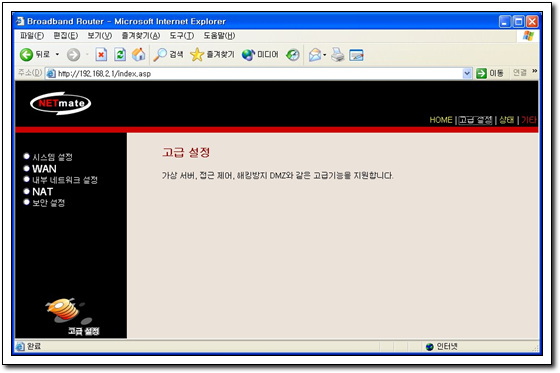The height and width of the screenshot is (373, 560).
Task: Stop page loading with red X icon
Action: [101, 55]
